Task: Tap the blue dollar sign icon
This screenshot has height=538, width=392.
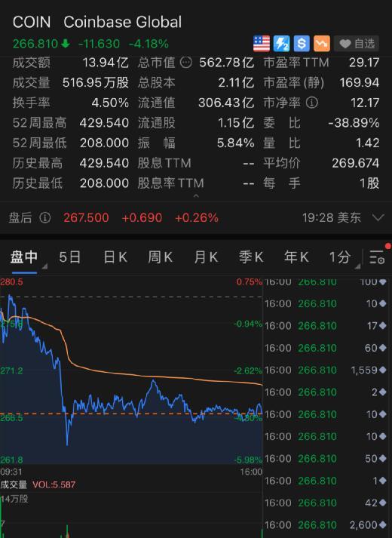Action: point(302,44)
